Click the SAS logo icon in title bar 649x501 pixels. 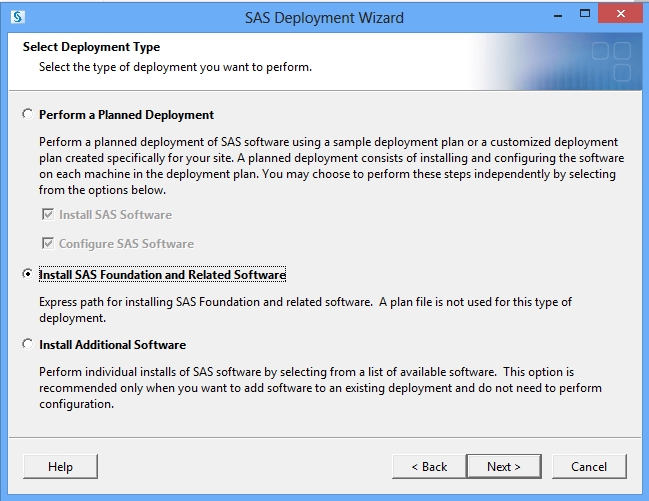point(17,17)
